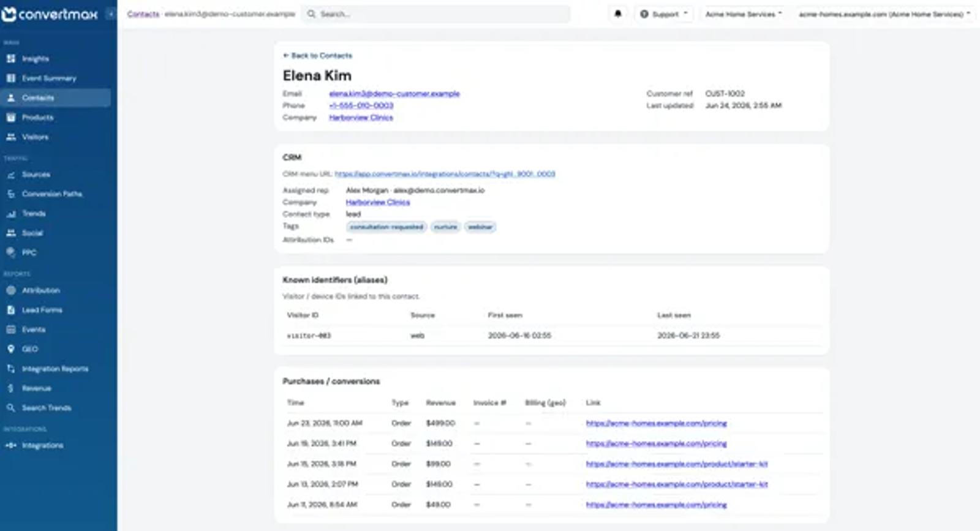
Task: Click the convertmax logo
Action: coord(50,14)
